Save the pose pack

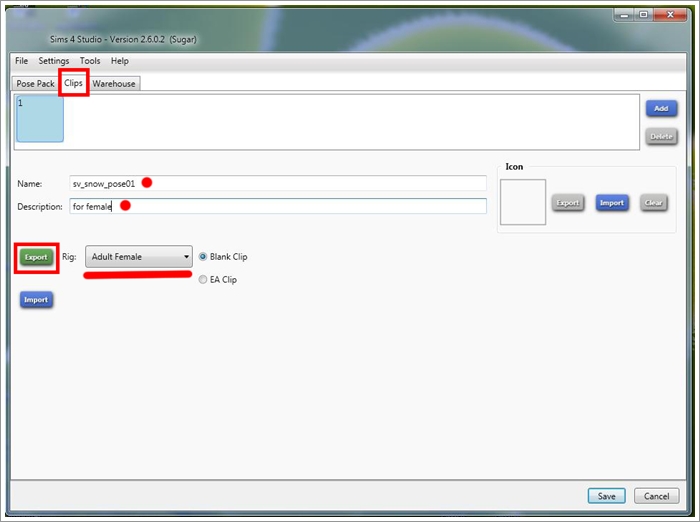click(606, 496)
